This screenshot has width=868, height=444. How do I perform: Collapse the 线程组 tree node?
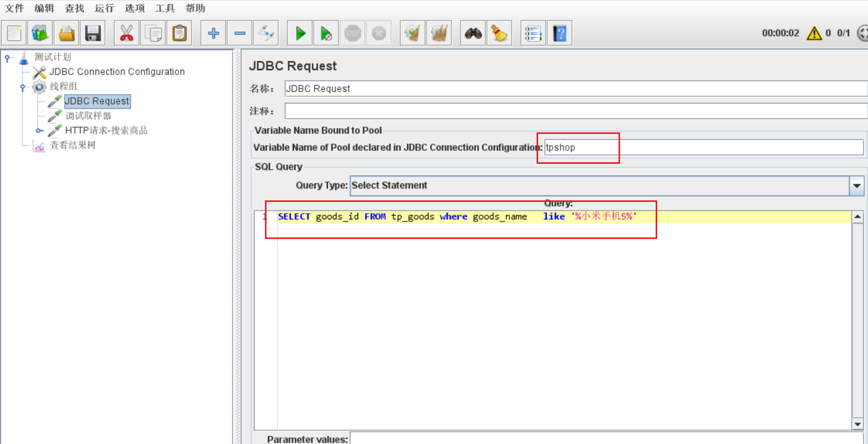click(23, 87)
